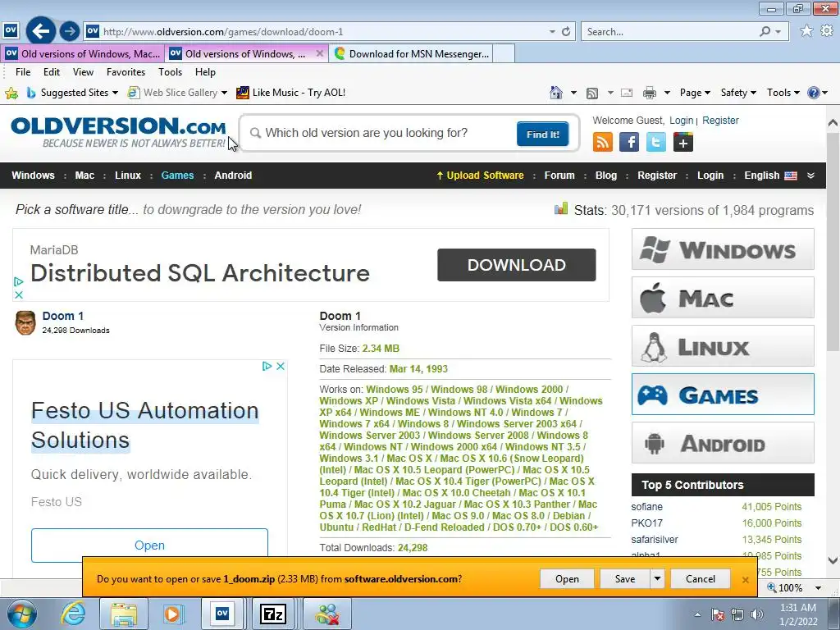The image size is (840, 630).
Task: Open Windows Start button
Action: 22,614
